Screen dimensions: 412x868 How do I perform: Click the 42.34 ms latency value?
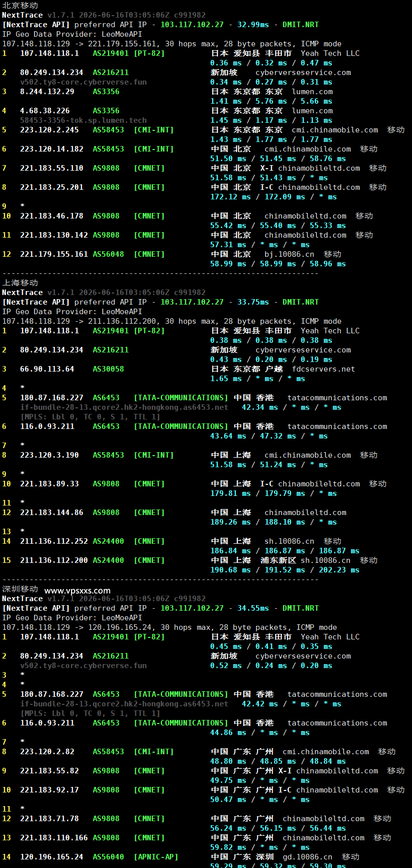[260, 407]
